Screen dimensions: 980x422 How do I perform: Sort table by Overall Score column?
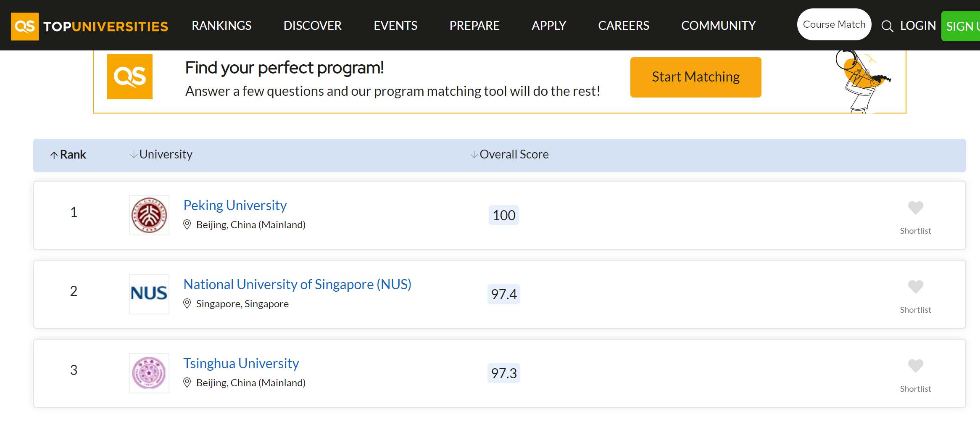point(509,155)
